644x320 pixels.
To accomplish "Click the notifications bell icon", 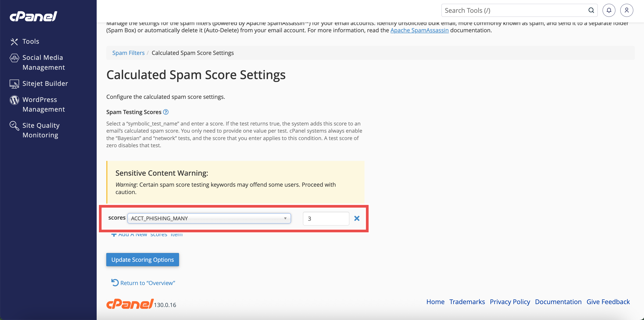I will tap(608, 10).
